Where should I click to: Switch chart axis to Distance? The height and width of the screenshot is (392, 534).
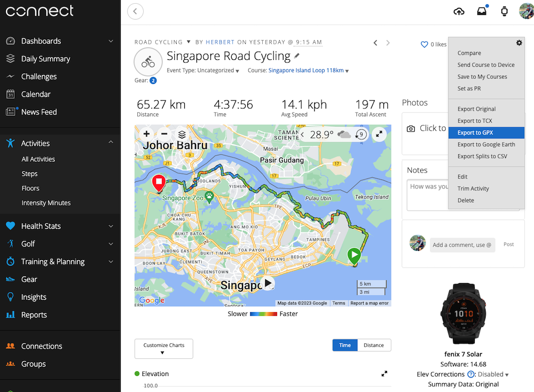click(374, 345)
